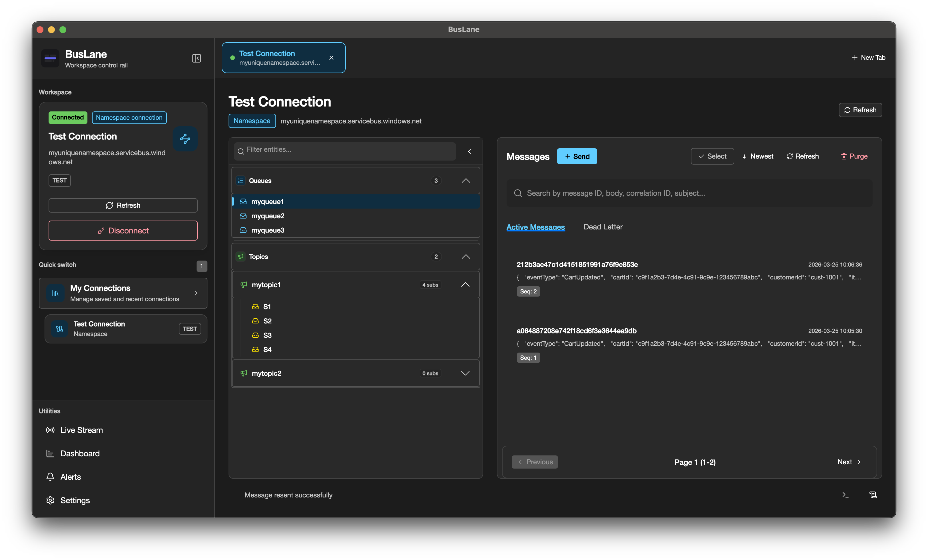Toggle the Namespace connection badge
Screen dimensions: 928x560
(129, 117)
